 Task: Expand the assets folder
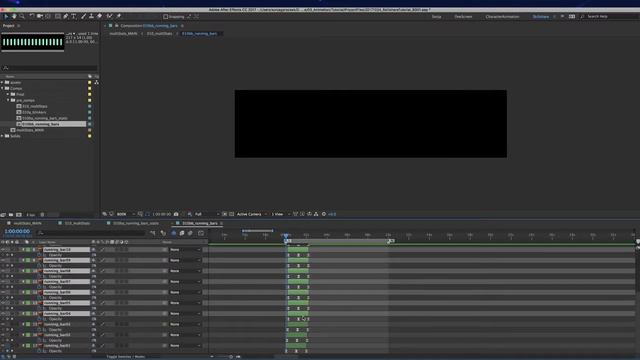pos(2,82)
